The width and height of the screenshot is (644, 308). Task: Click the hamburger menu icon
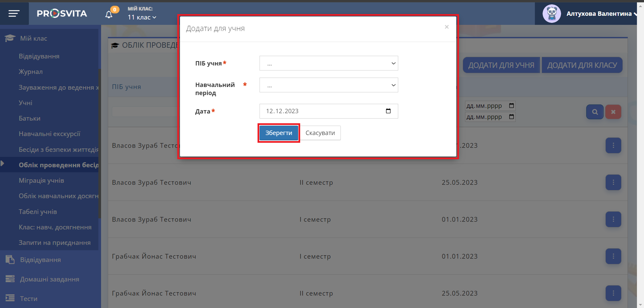14,13
